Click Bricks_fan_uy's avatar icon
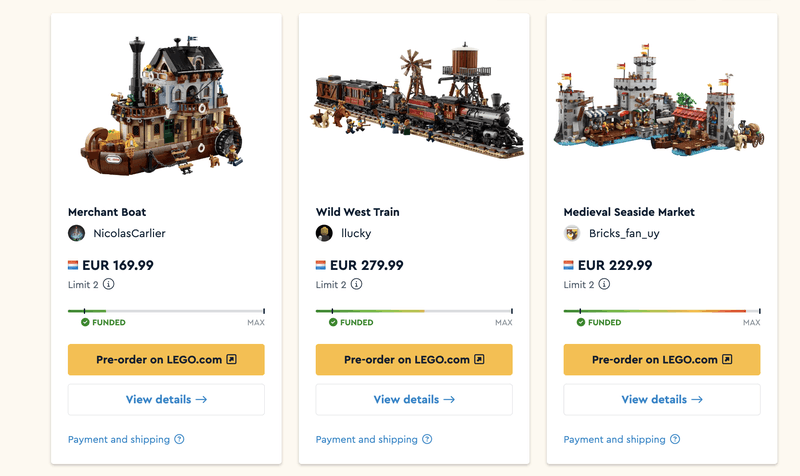 (x=572, y=233)
